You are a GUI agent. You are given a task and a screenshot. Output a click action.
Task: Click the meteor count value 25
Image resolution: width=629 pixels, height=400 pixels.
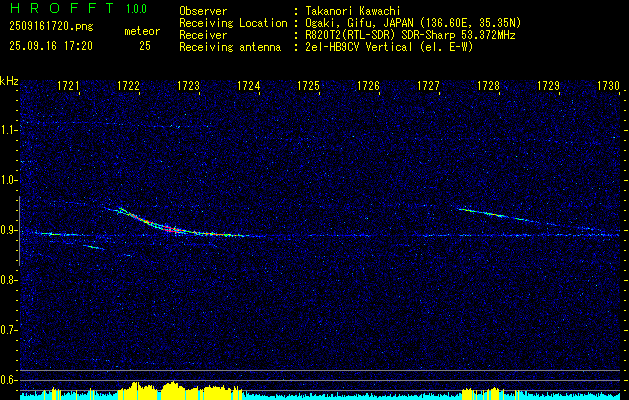coord(145,46)
